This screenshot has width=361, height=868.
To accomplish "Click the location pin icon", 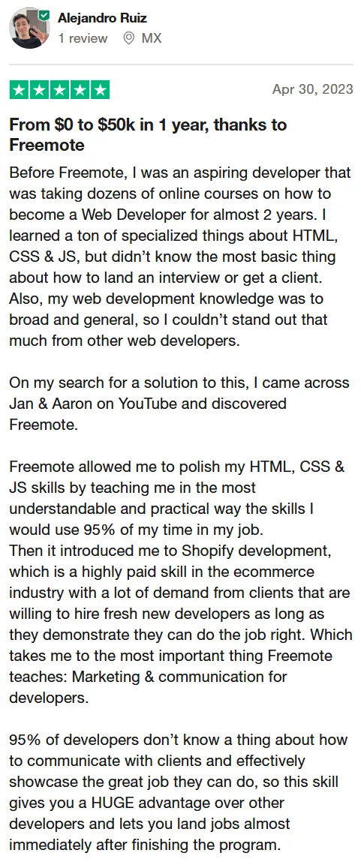I will point(129,38).
